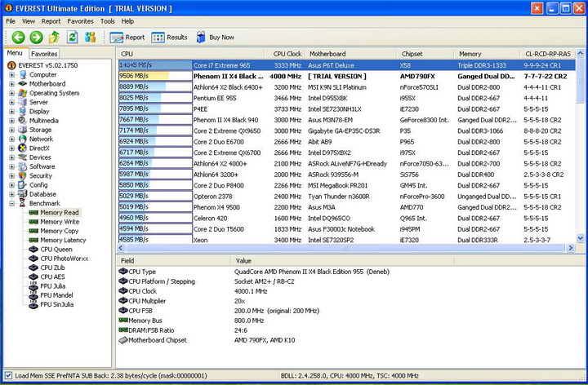Sort by the Chipset column header
Screen dimensions: 588x385
pyautogui.click(x=425, y=54)
